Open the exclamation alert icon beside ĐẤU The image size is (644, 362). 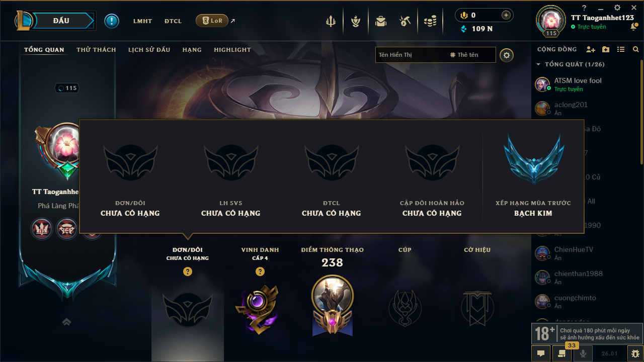[112, 21]
